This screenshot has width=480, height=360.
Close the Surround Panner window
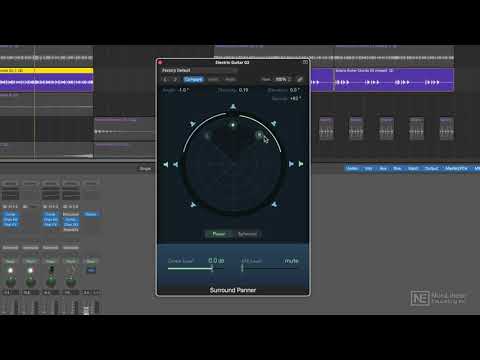click(x=160, y=62)
